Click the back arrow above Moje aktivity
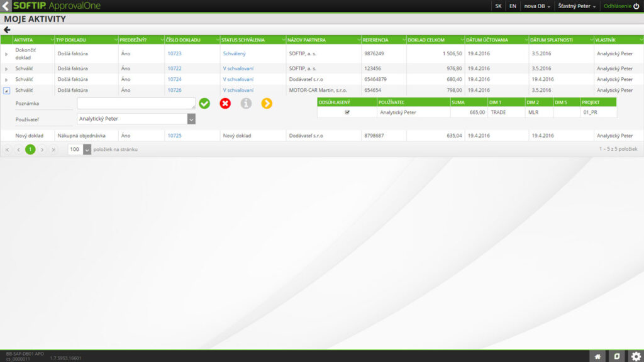Viewport: 644px width, 362px height. [x=6, y=28]
